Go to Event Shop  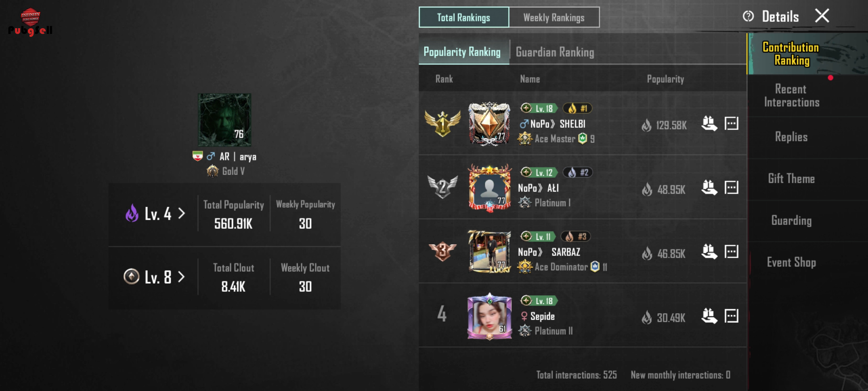792,262
